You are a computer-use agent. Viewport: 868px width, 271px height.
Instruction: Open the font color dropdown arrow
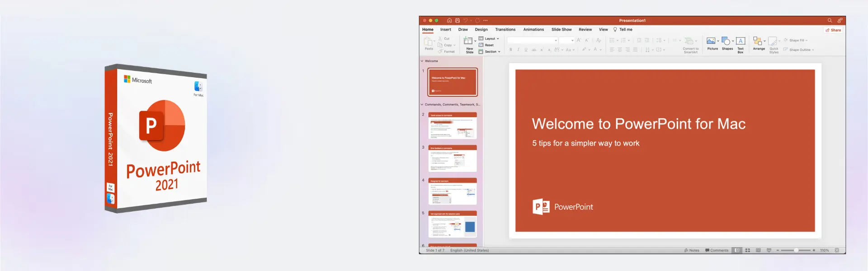click(600, 50)
